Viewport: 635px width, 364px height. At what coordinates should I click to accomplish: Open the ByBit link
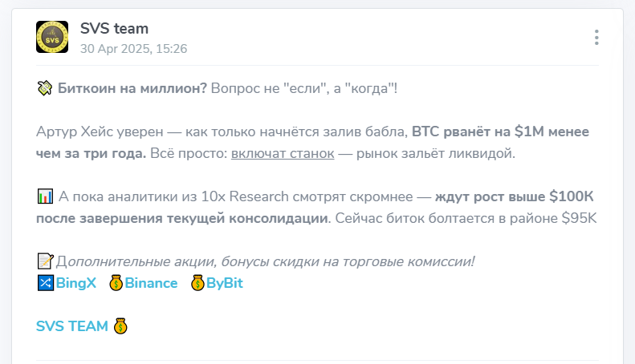coord(225,283)
